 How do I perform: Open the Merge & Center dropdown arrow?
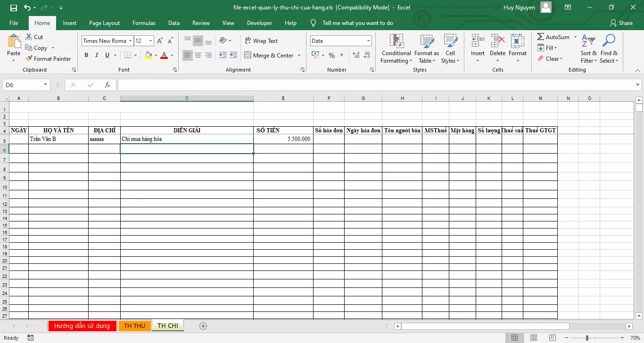coord(300,55)
